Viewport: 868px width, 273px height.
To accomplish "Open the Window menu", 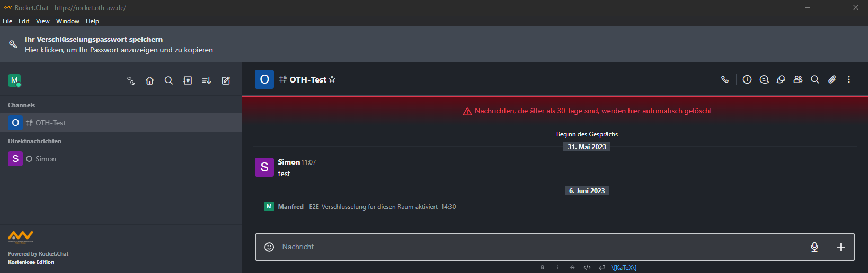I will pos(68,21).
